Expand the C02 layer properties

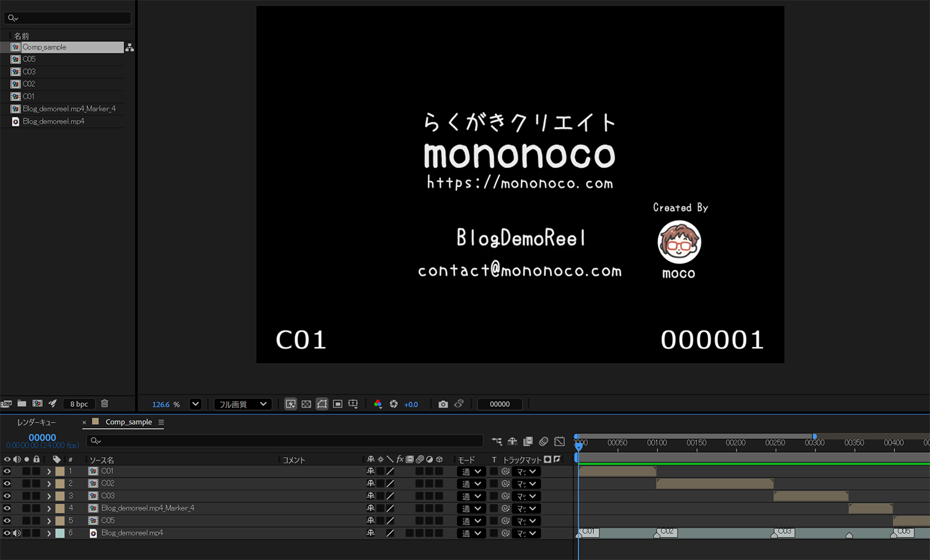point(49,484)
